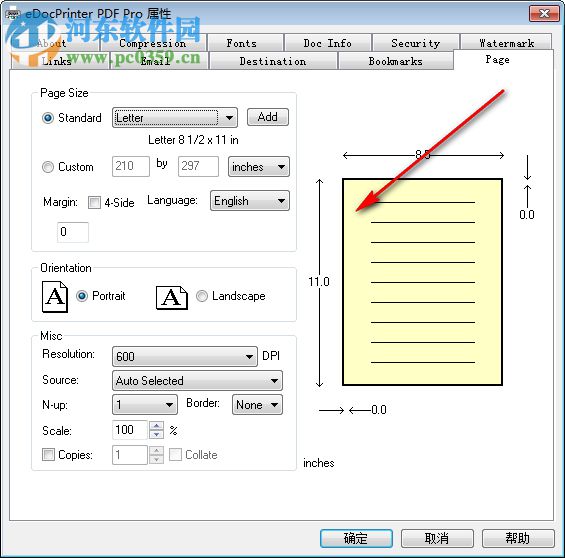Select the Standard page size radio button
Image resolution: width=565 pixels, height=558 pixels.
point(48,118)
